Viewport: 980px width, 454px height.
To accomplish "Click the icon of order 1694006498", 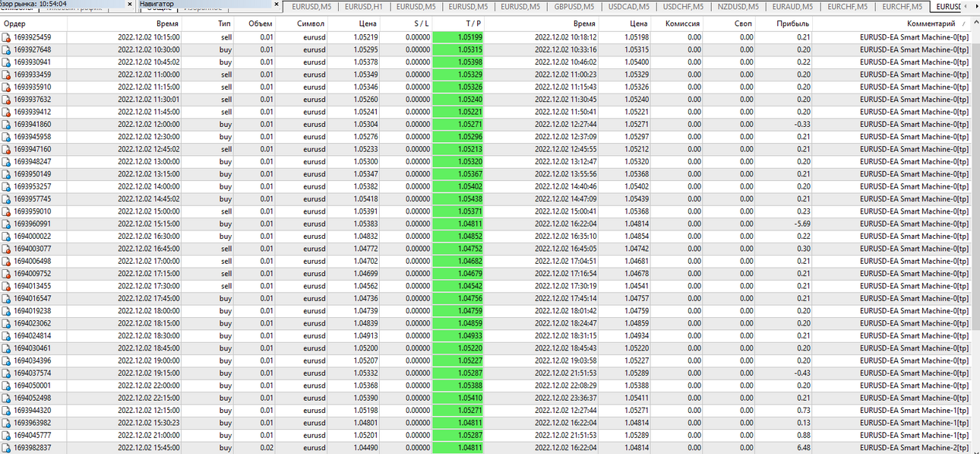I will click(7, 261).
